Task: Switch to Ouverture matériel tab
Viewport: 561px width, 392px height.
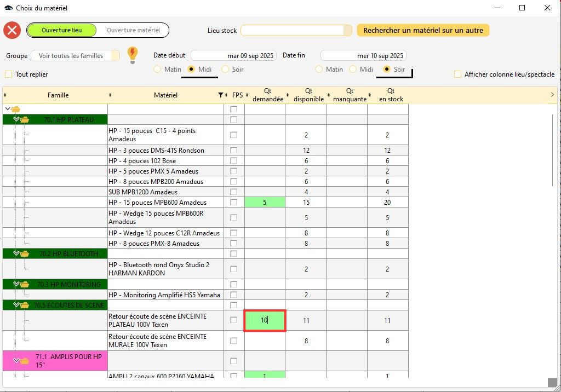Action: coord(133,30)
